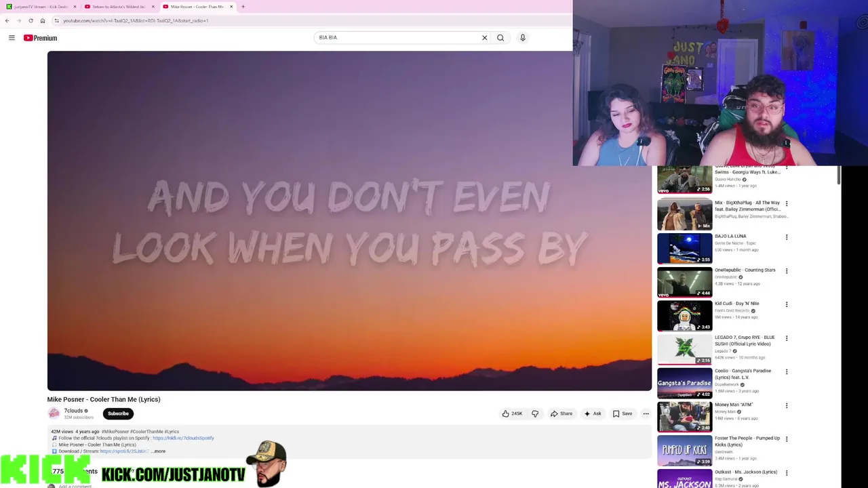The height and width of the screenshot is (488, 868).
Task: Click the video title 'Mike Posner - Cooler Than Me (Lyrics)'
Action: tap(104, 399)
